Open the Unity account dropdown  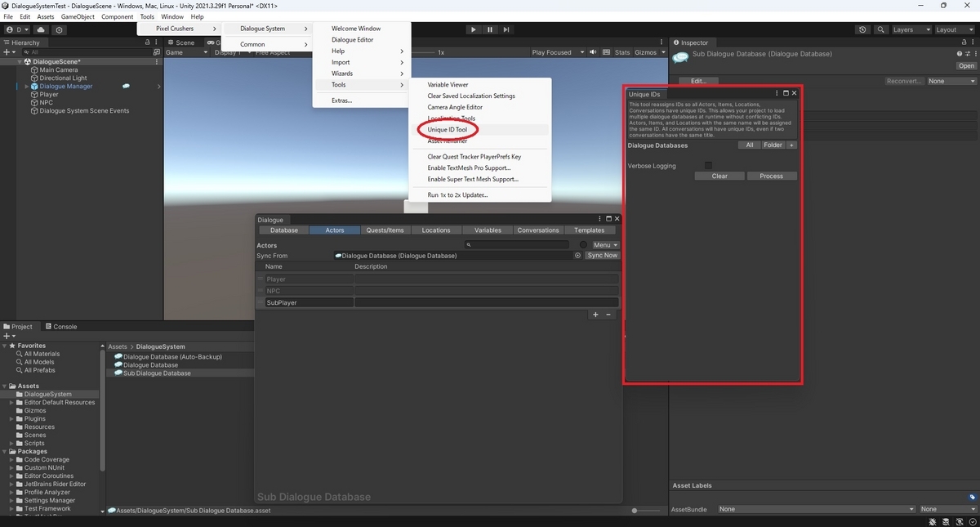click(x=16, y=29)
